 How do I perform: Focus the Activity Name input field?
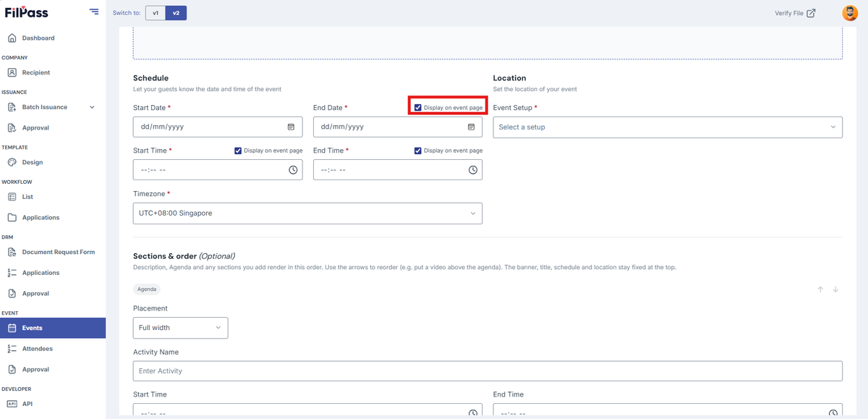pos(488,371)
